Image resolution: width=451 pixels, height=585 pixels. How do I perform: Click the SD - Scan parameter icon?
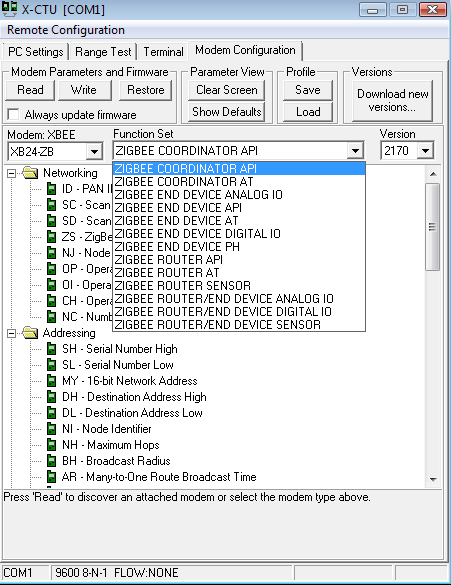(51, 221)
